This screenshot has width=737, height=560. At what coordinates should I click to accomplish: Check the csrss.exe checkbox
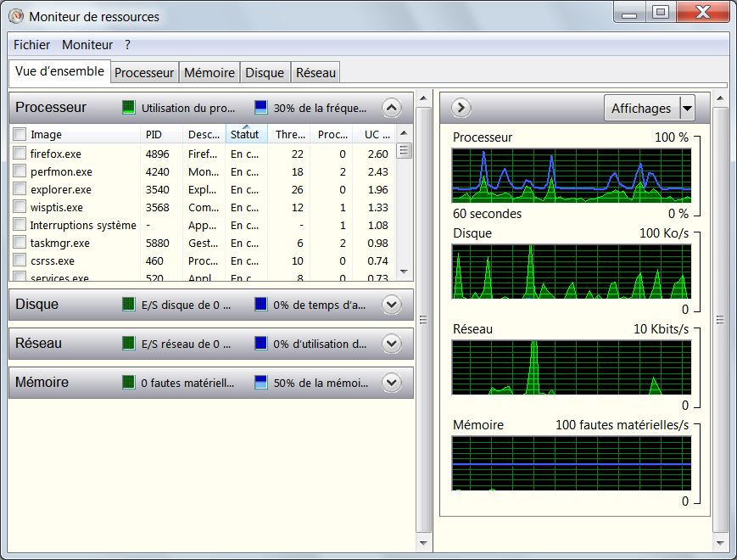click(20, 260)
